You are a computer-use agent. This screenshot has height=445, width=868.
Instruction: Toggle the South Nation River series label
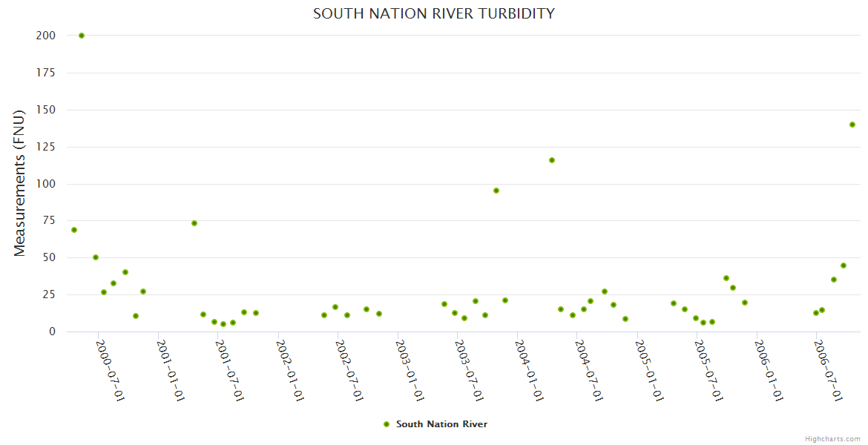pyautogui.click(x=441, y=424)
